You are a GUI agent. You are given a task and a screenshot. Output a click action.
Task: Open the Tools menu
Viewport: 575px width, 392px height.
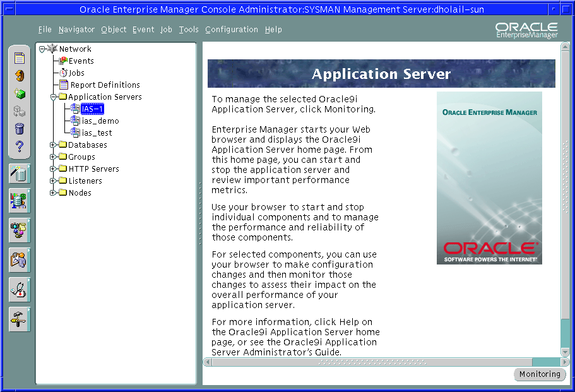189,29
